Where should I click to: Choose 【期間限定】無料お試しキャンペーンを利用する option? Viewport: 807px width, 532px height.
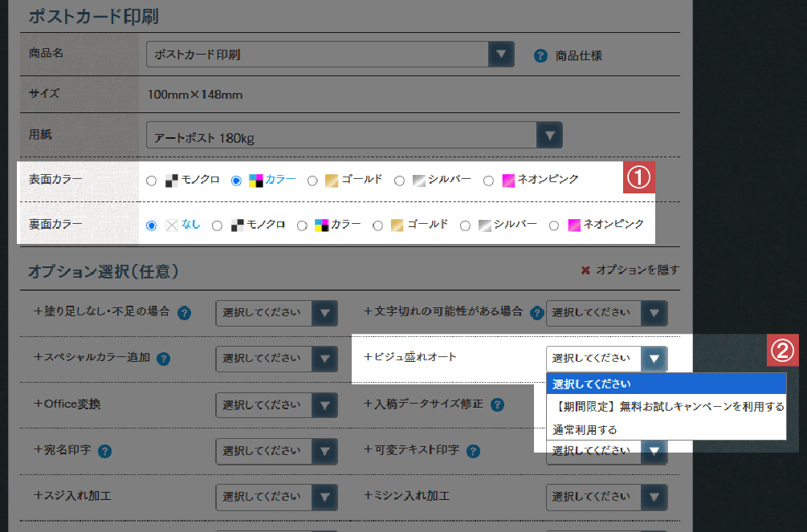point(666,407)
